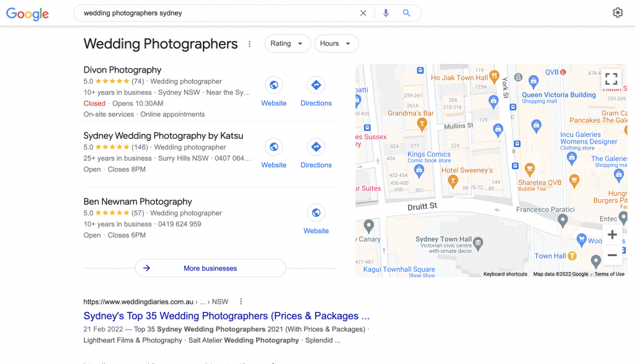Click the Wedding Photographers heading
The height and width of the screenshot is (364, 635).
[161, 44]
